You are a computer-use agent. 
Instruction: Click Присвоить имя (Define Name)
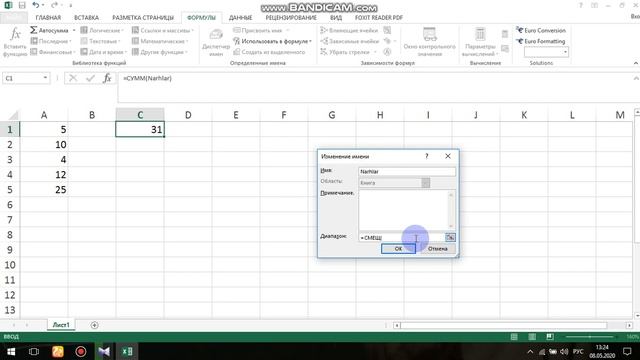tap(261, 30)
